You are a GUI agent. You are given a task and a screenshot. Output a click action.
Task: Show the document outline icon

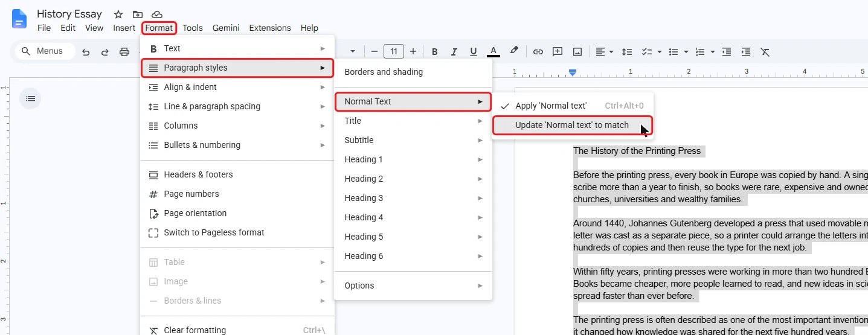tap(31, 98)
